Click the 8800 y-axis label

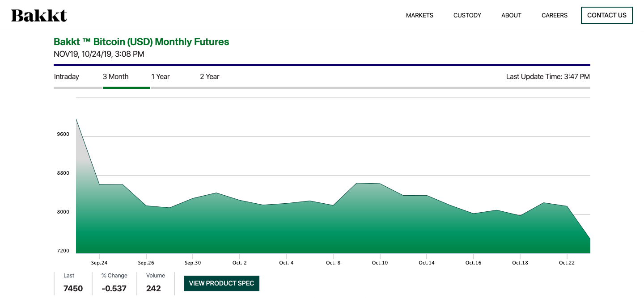[63, 173]
